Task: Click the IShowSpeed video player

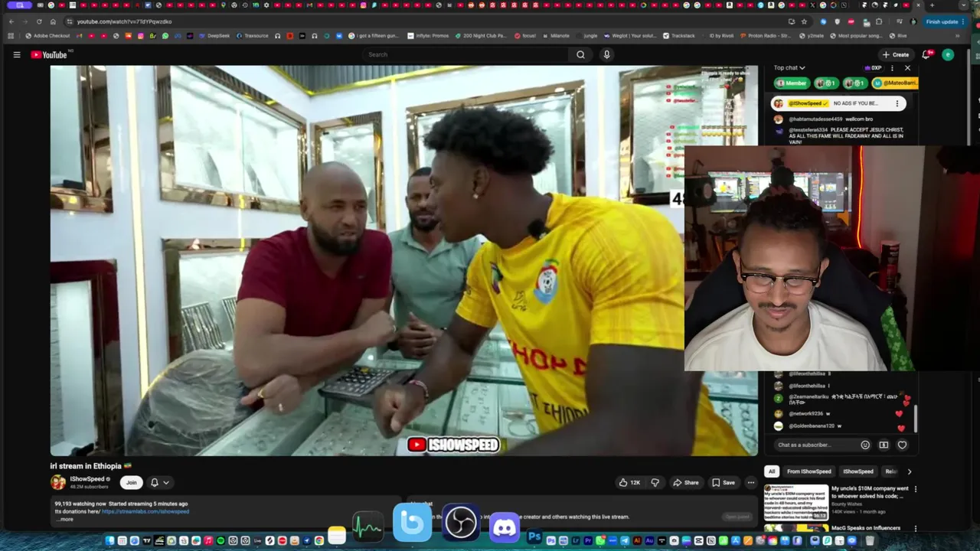Action: point(404,260)
